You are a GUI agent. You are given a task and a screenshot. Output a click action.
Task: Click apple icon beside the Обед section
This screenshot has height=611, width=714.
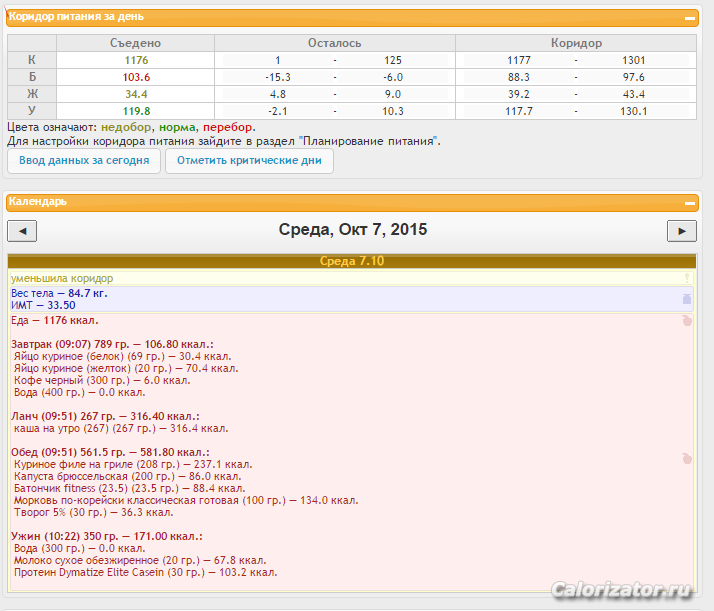pyautogui.click(x=686, y=458)
